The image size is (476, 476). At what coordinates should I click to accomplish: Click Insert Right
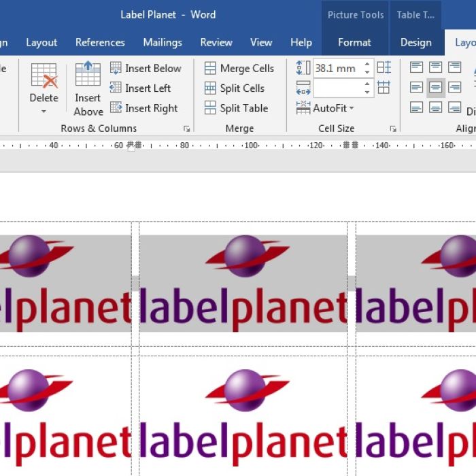click(144, 108)
